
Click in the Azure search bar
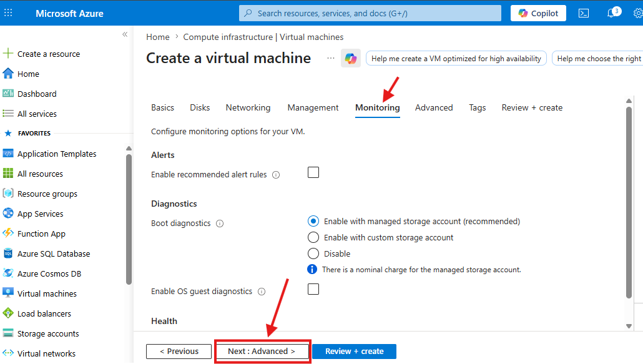click(370, 13)
